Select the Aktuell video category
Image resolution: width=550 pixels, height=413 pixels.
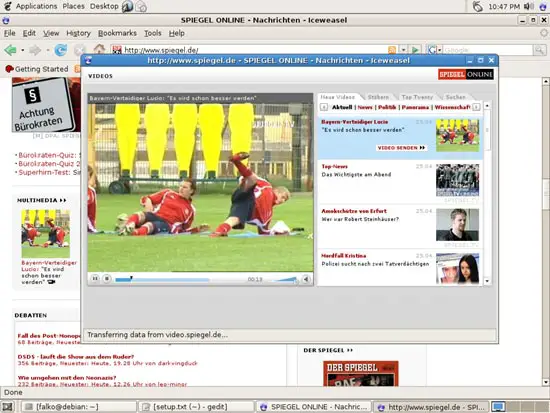pos(342,107)
